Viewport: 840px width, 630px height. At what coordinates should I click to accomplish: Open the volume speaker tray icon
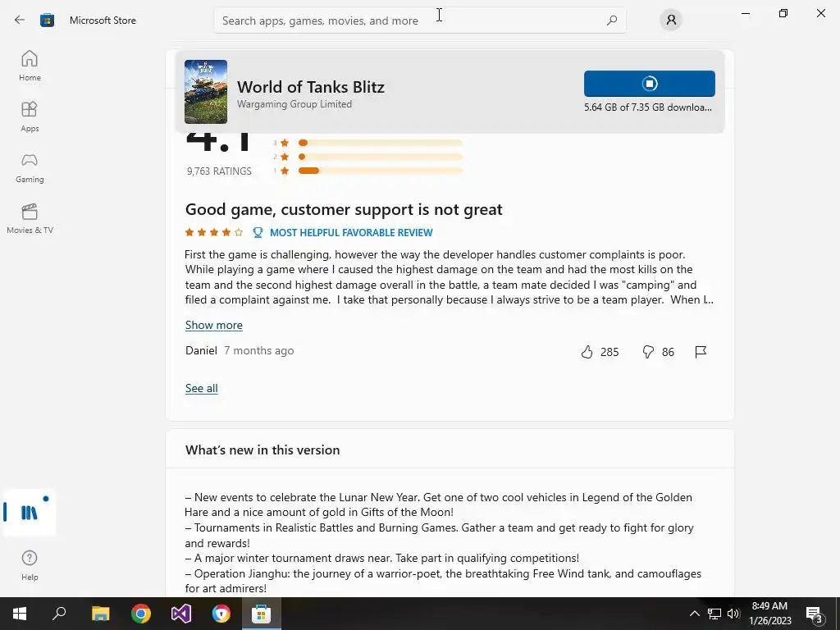pyautogui.click(x=733, y=614)
